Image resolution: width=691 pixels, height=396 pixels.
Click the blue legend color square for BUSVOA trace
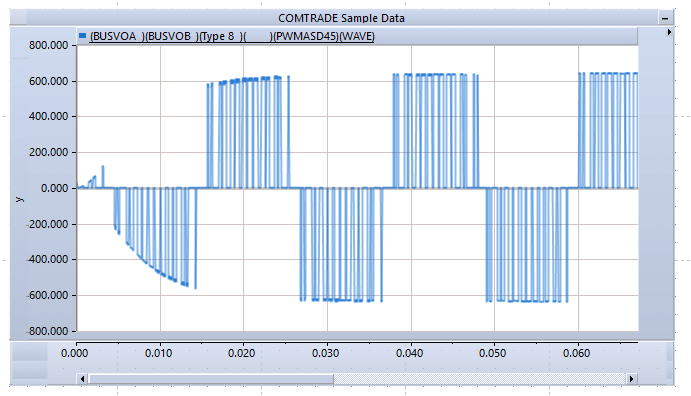82,36
